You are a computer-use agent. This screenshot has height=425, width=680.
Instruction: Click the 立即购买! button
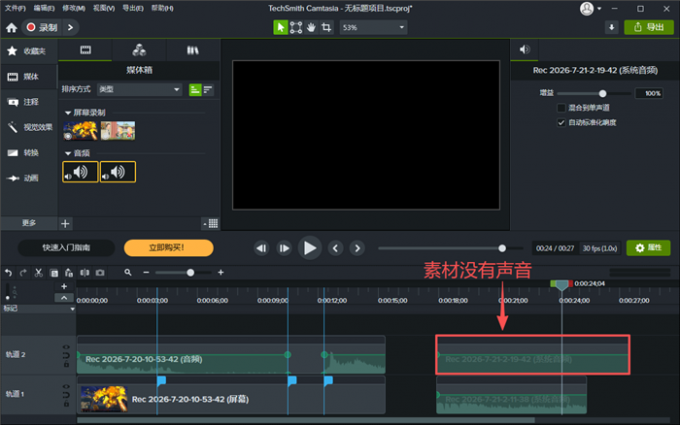(168, 248)
